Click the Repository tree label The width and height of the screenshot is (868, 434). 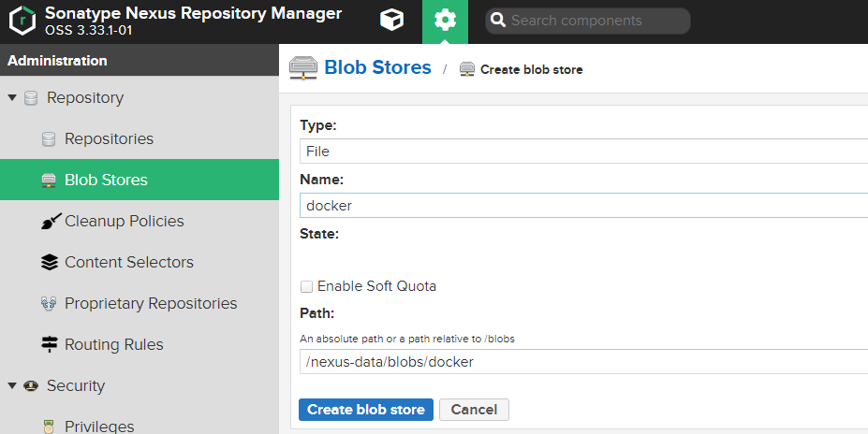pos(85,98)
